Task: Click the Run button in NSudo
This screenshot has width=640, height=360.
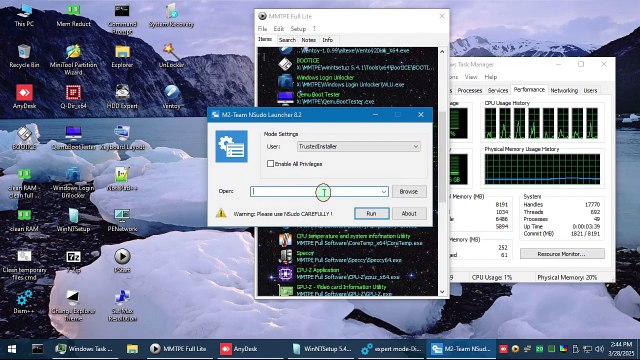Action: [371, 213]
